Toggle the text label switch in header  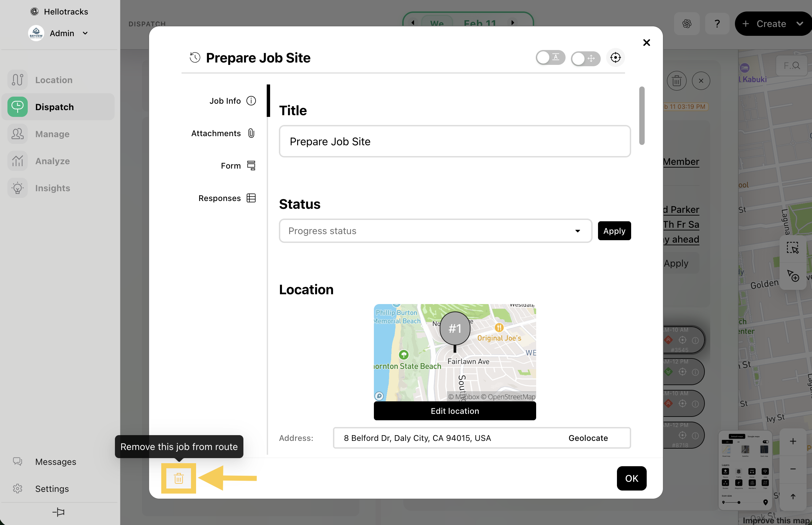[x=550, y=58]
